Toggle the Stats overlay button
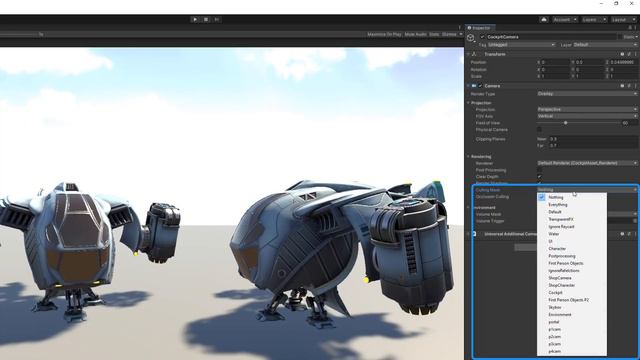Screen dimensions: 640x360 (434, 34)
